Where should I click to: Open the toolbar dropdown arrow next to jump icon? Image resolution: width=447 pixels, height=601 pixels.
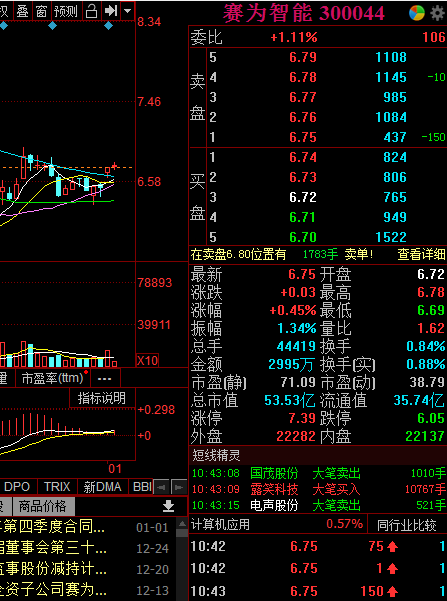point(128,11)
